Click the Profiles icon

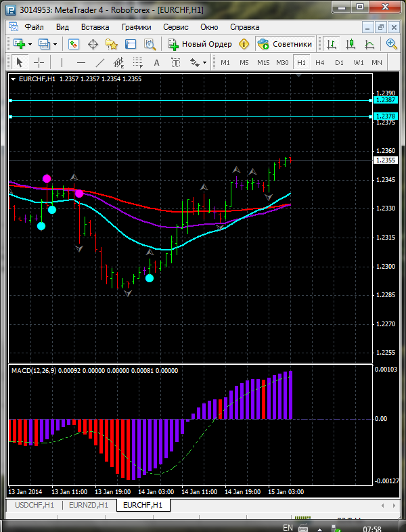coord(44,44)
